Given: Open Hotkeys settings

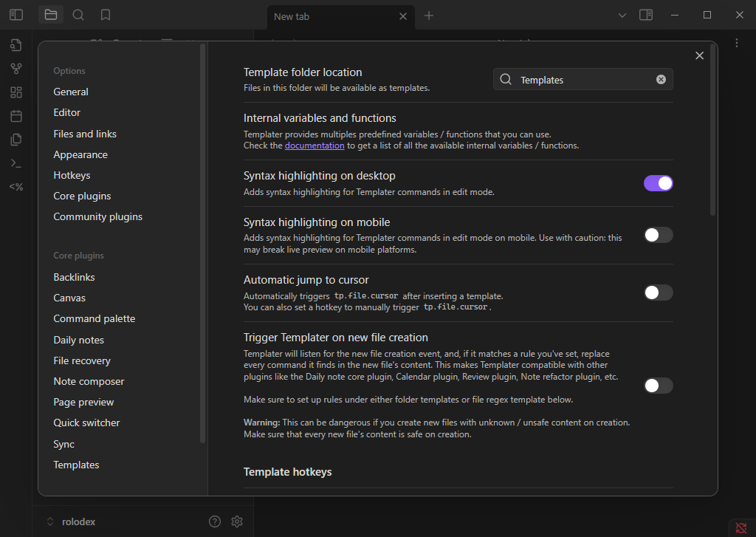Looking at the screenshot, I should pos(72,175).
